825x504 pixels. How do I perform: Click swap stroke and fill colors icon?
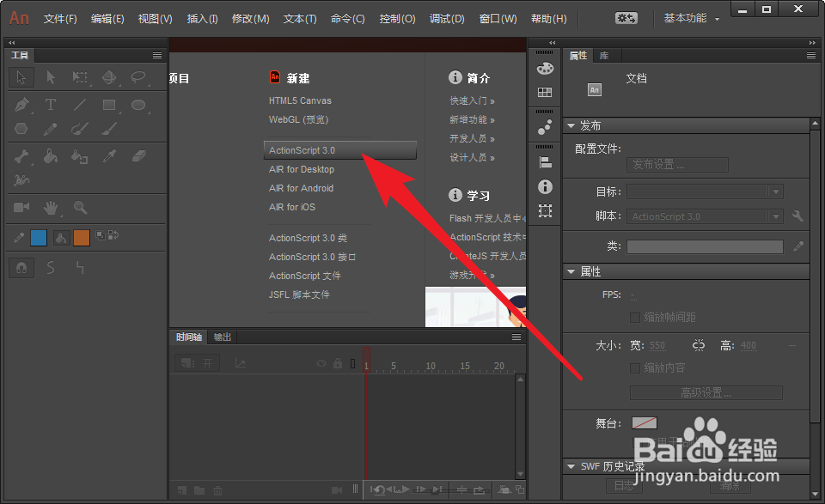coord(113,235)
